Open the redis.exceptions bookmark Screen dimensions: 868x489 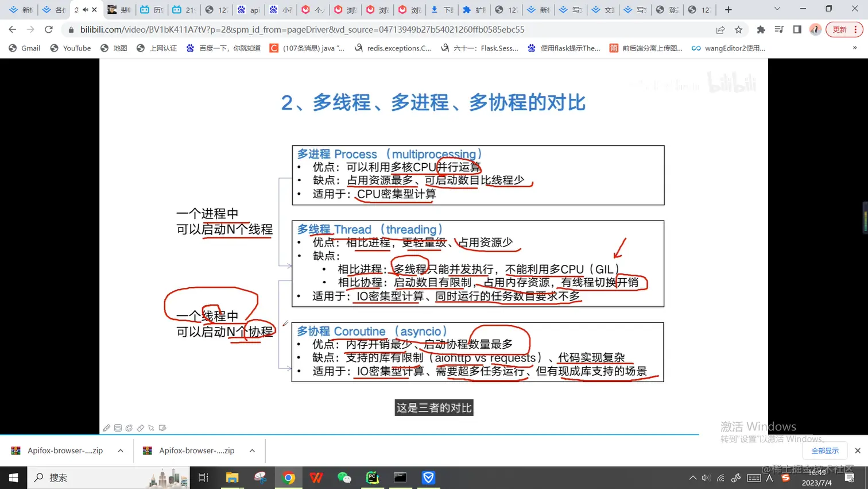[393, 48]
